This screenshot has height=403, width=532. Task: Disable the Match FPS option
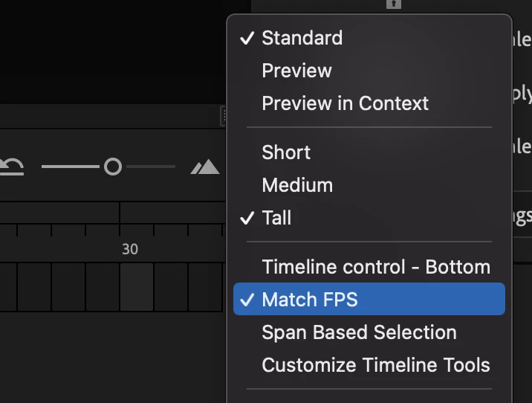coord(309,300)
